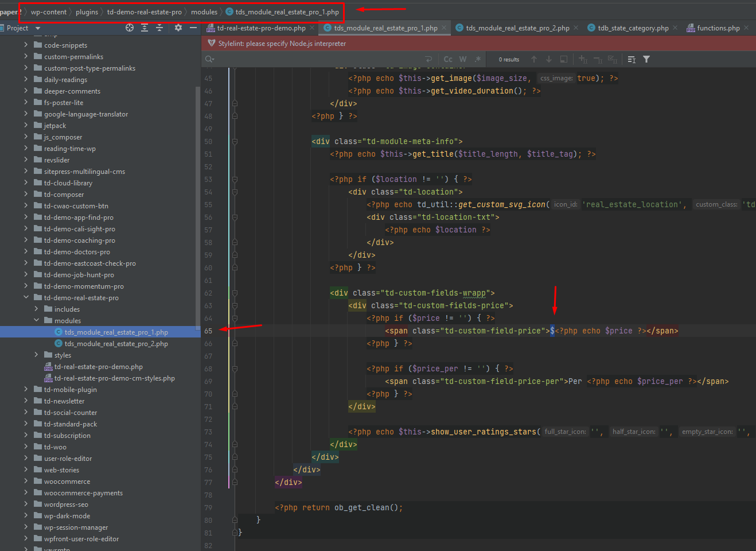
Task: Click into the editor search input field
Action: [x=318, y=59]
